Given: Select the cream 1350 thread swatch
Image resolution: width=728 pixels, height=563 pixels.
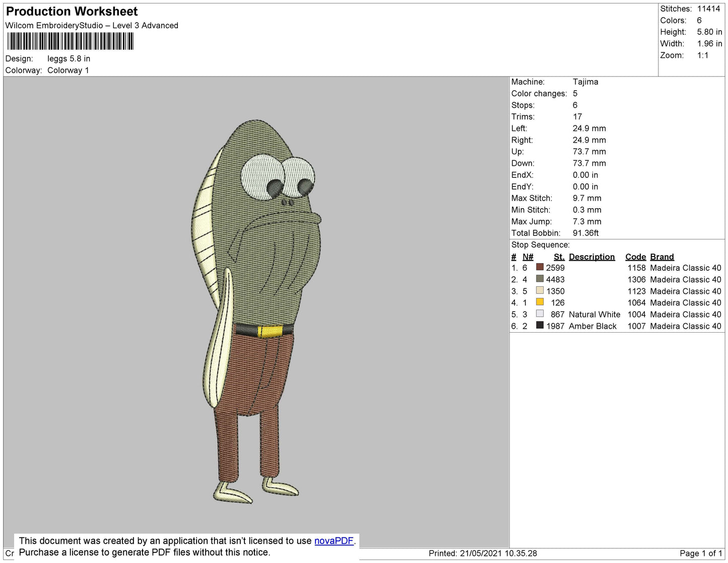Looking at the screenshot, I should pos(540,290).
